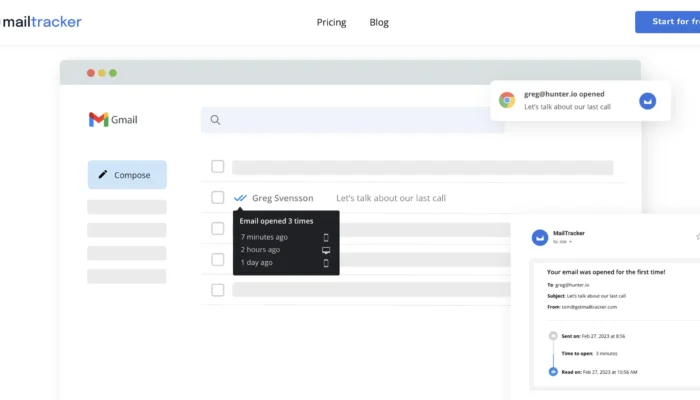Click the MailTracker badge icon in the notification
The height and width of the screenshot is (400, 700).
pos(647,101)
